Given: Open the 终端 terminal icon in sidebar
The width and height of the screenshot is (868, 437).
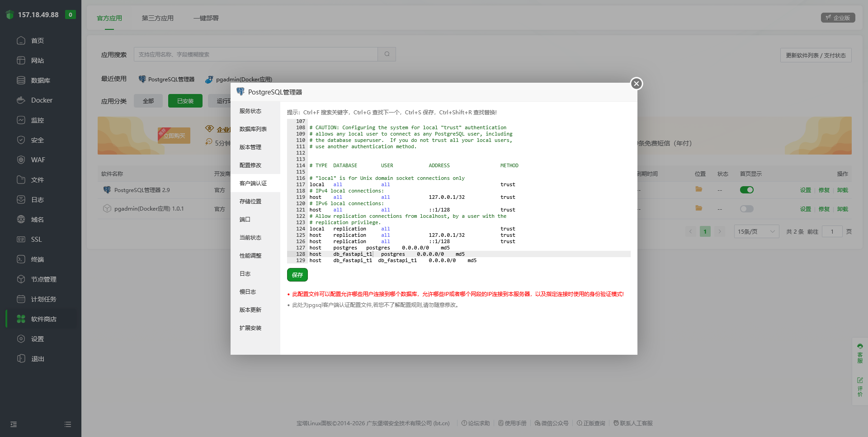Looking at the screenshot, I should (21, 259).
